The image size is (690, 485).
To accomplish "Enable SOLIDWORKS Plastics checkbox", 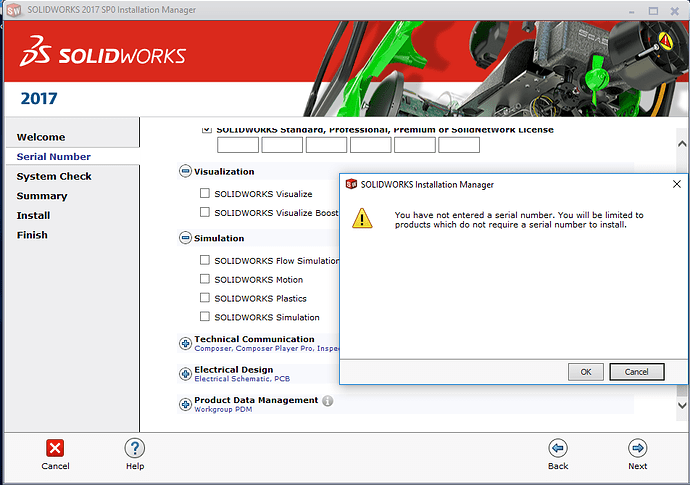I will pyautogui.click(x=205, y=298).
